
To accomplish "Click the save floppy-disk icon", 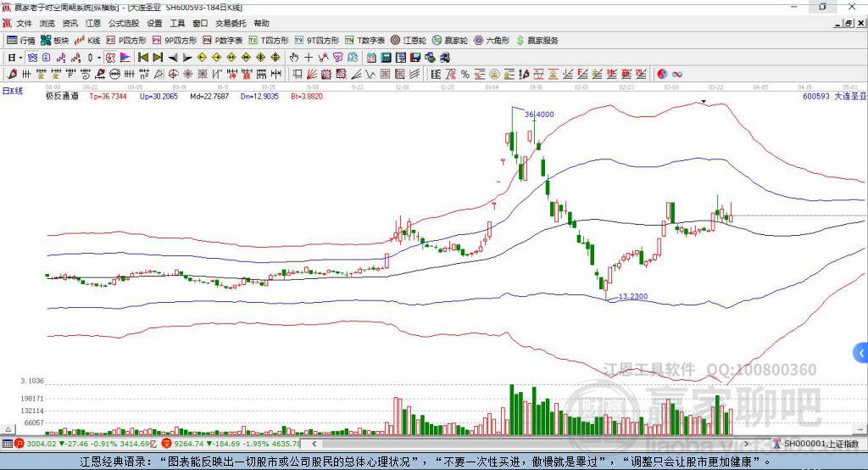I will 415,58.
